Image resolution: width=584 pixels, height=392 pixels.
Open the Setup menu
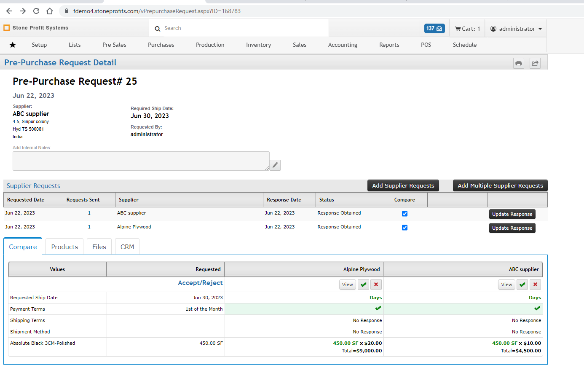tap(39, 45)
